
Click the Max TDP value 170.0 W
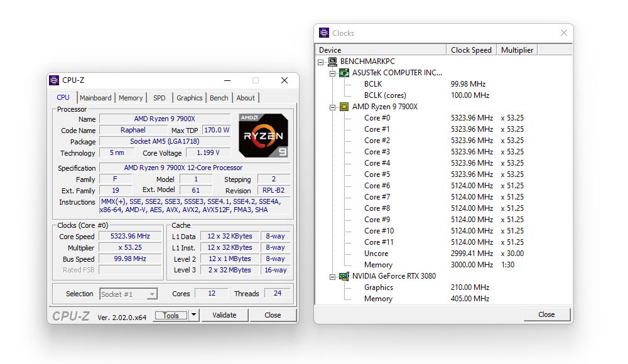(216, 130)
